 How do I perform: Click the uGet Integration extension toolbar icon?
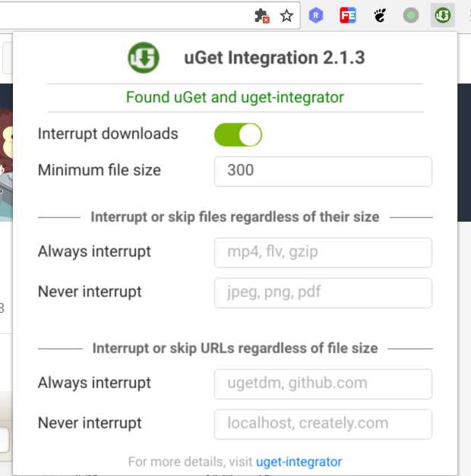coord(443,15)
